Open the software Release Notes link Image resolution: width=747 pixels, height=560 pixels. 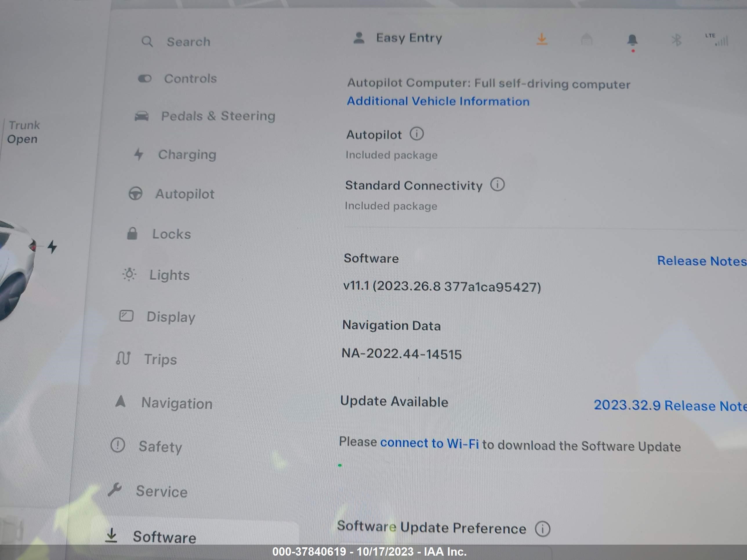702,261
